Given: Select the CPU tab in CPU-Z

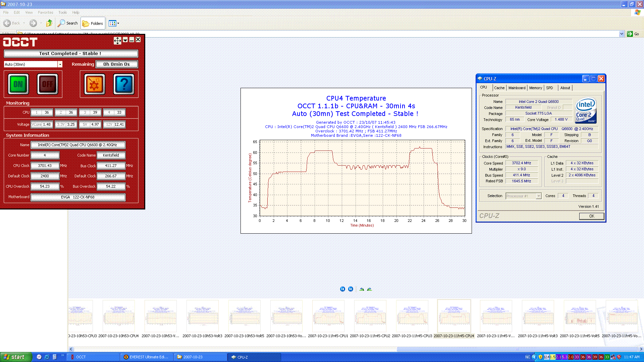Looking at the screenshot, I should 484,87.
